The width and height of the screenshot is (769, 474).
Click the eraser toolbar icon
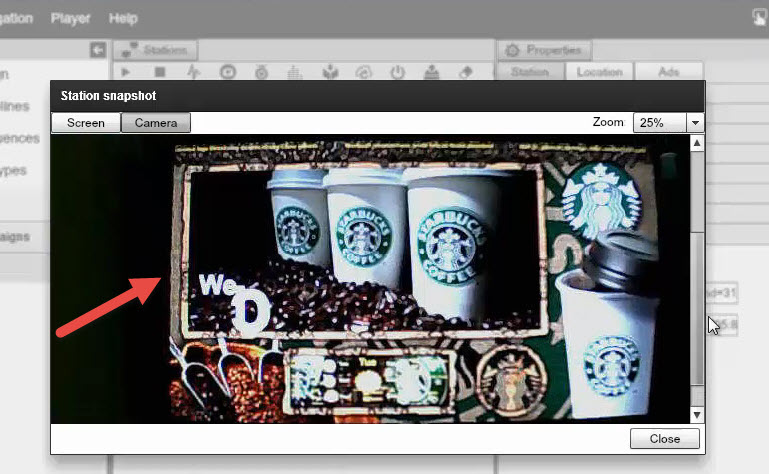point(465,72)
